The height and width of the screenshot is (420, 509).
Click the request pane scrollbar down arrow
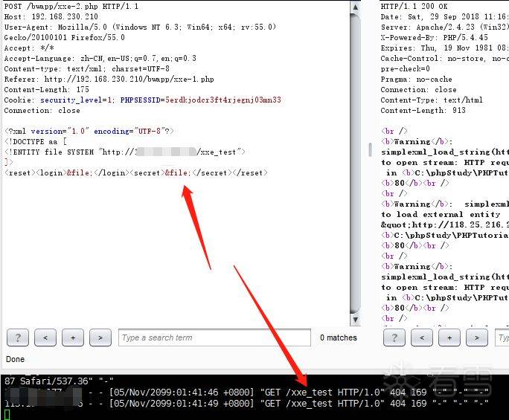tap(356, 320)
